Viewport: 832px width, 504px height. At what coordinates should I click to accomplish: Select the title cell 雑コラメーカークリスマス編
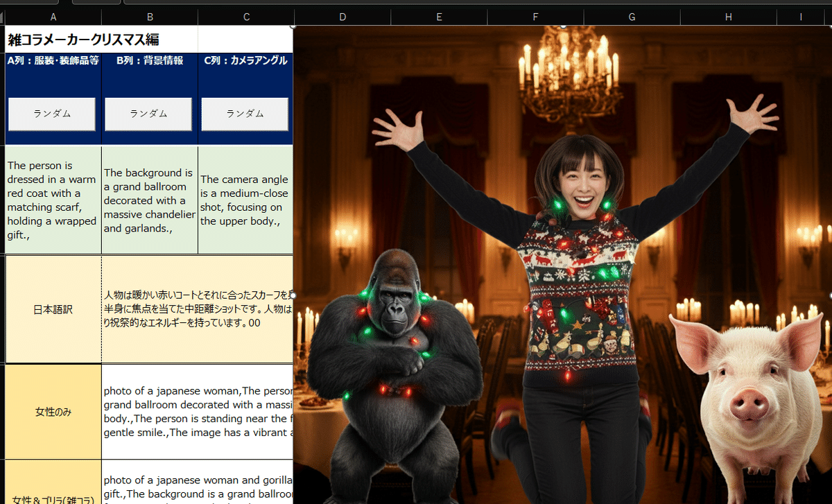coord(101,40)
